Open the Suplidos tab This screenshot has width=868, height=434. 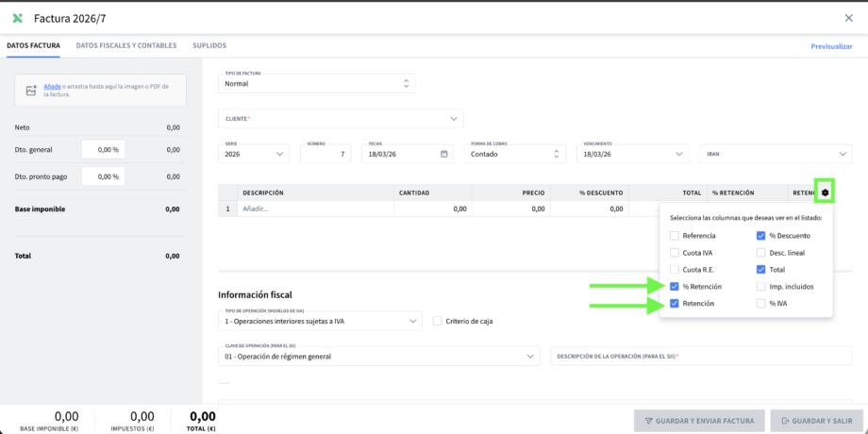(x=209, y=45)
